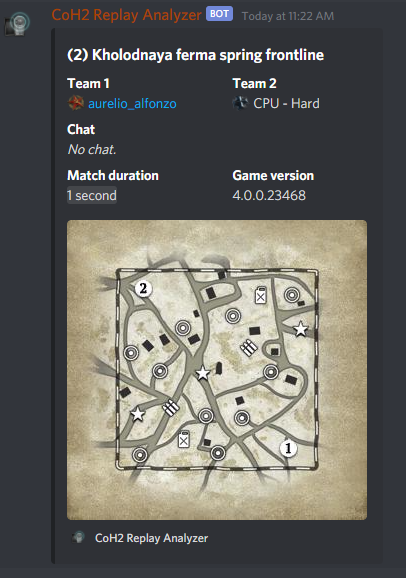Viewport: 406px width, 578px height.
Task: Click the munitions icon near map center-right
Action: pos(249,348)
